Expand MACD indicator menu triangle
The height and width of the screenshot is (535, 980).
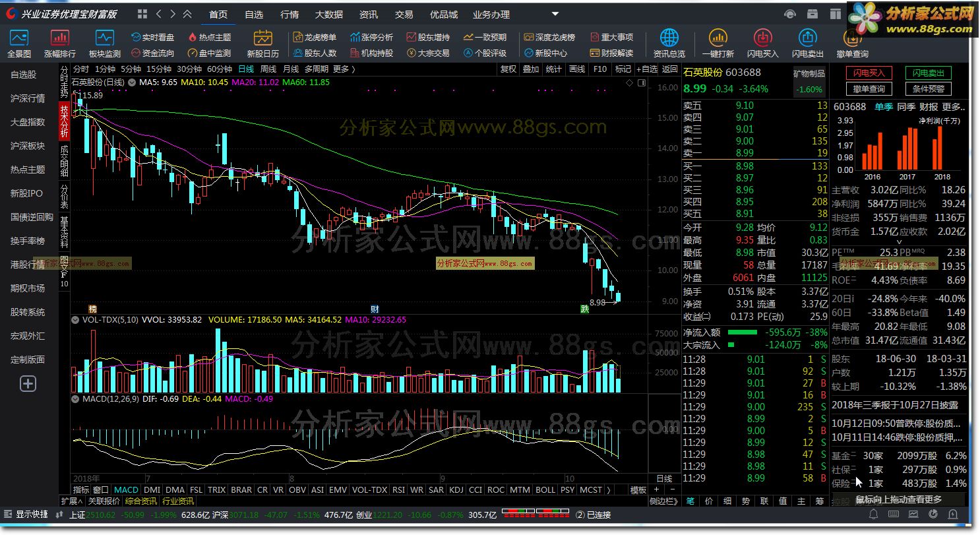[x=77, y=399]
